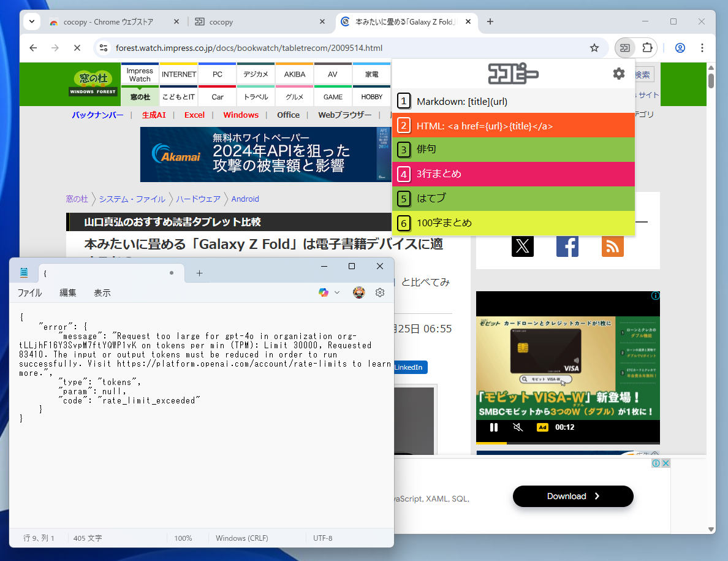Expand the Copilot dropdown arrow in Notepad
The height and width of the screenshot is (561, 728).
336,292
